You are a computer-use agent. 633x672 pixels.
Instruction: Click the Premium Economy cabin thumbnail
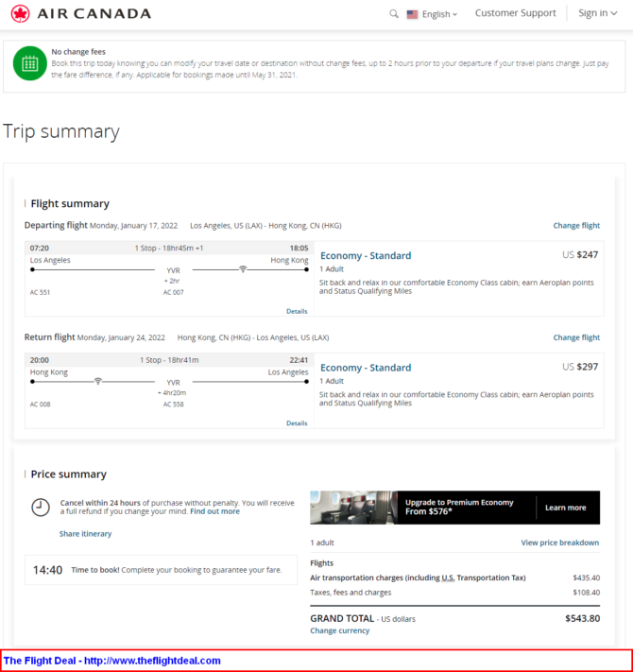pyautogui.click(x=353, y=508)
